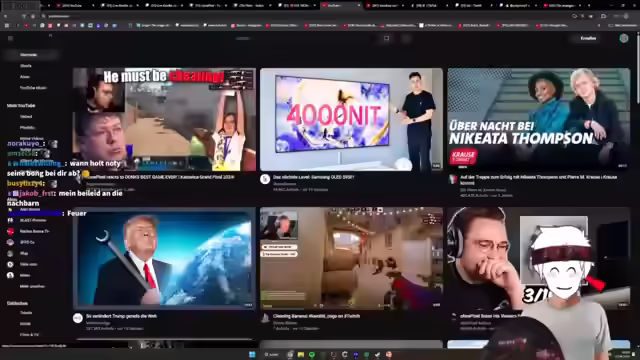Viewport: 640px width, 360px height.
Task: Open Trends under Entdecken
Action: click(x=26, y=313)
